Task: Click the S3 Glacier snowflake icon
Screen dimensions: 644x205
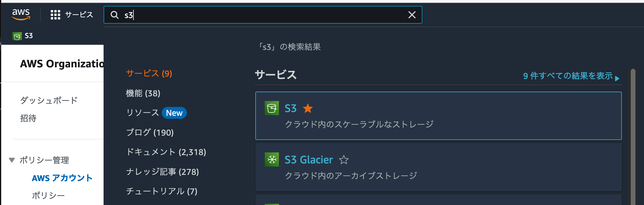Action: click(271, 160)
